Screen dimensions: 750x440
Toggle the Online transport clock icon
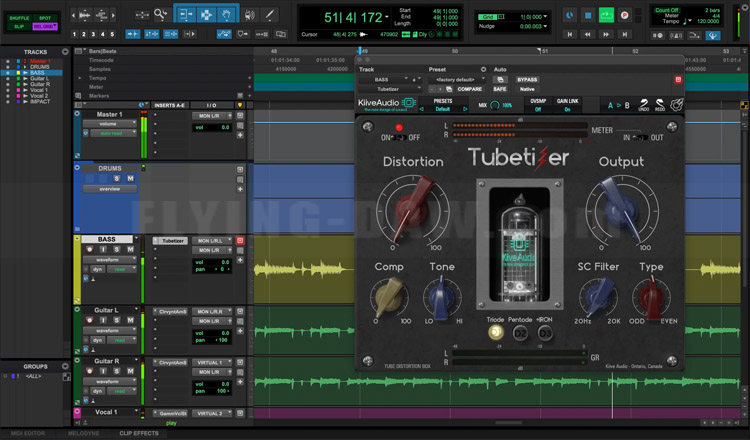570,15
